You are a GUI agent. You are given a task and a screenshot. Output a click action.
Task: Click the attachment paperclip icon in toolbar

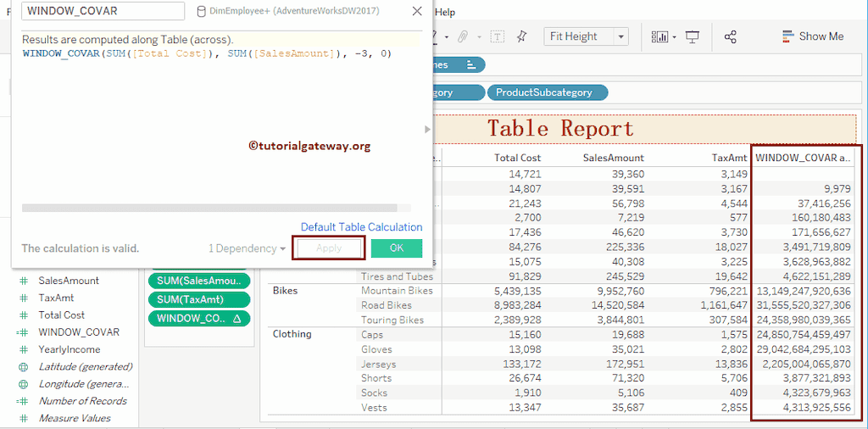pos(462,36)
